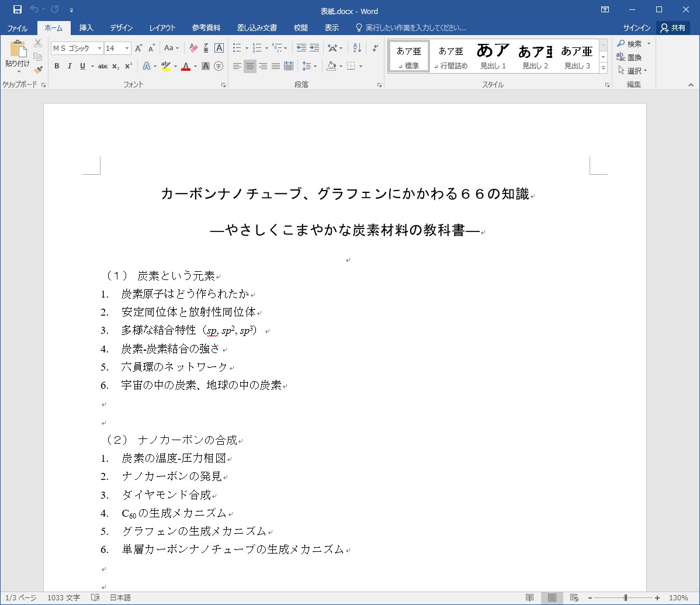700x605 pixels.
Task: Open the MS ゴシック font name dropdown
Action: (99, 49)
